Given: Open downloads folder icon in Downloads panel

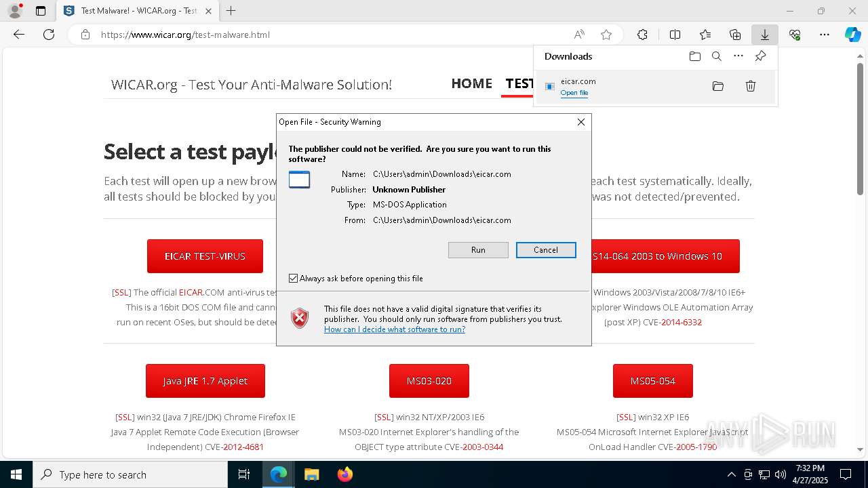Looking at the screenshot, I should [695, 56].
